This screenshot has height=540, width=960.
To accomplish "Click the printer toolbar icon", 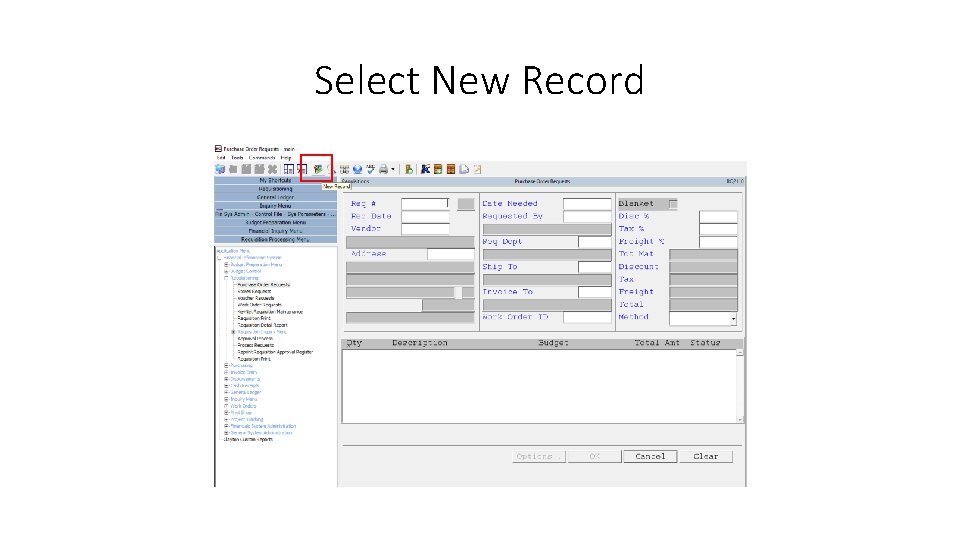I will point(383,169).
